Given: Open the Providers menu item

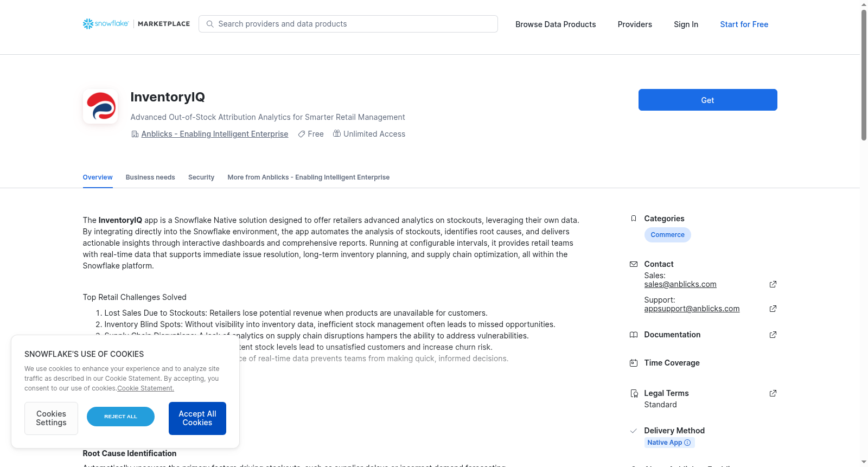Looking at the screenshot, I should pyautogui.click(x=635, y=24).
